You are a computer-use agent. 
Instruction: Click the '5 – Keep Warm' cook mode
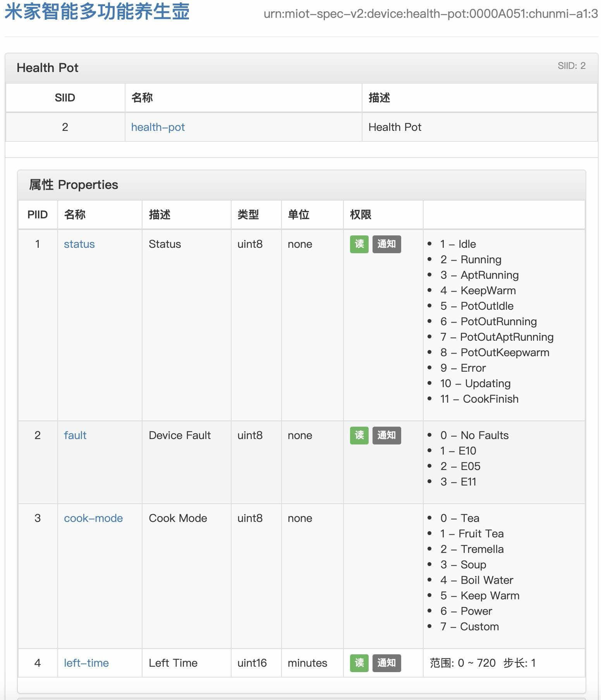480,595
